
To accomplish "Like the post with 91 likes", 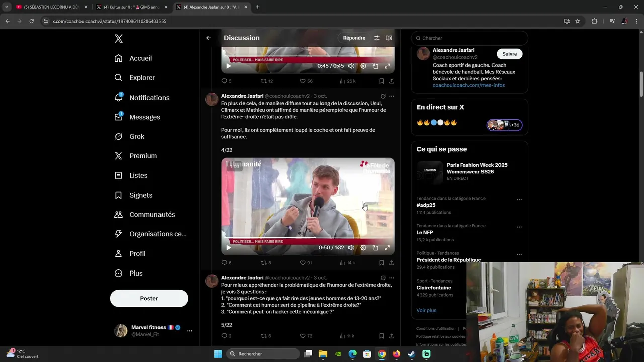I will point(306,263).
